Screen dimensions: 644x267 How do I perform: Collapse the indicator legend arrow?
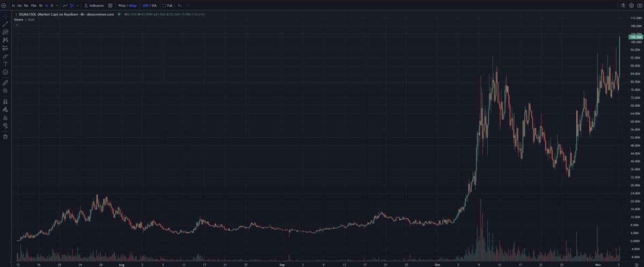[17, 24]
